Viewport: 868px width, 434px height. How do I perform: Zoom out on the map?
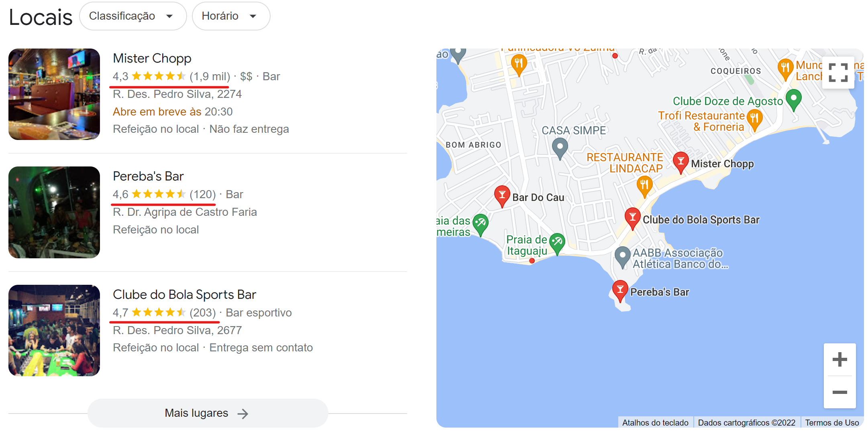point(839,392)
